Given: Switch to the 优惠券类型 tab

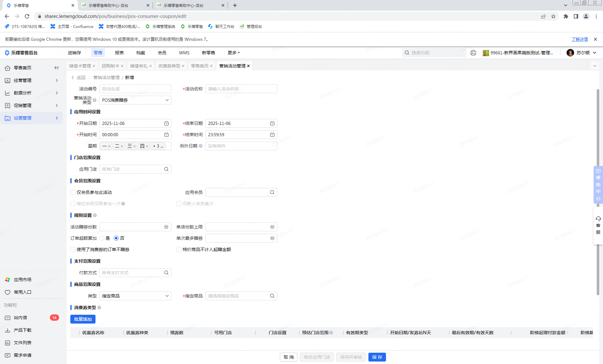Looking at the screenshot, I should 169,66.
